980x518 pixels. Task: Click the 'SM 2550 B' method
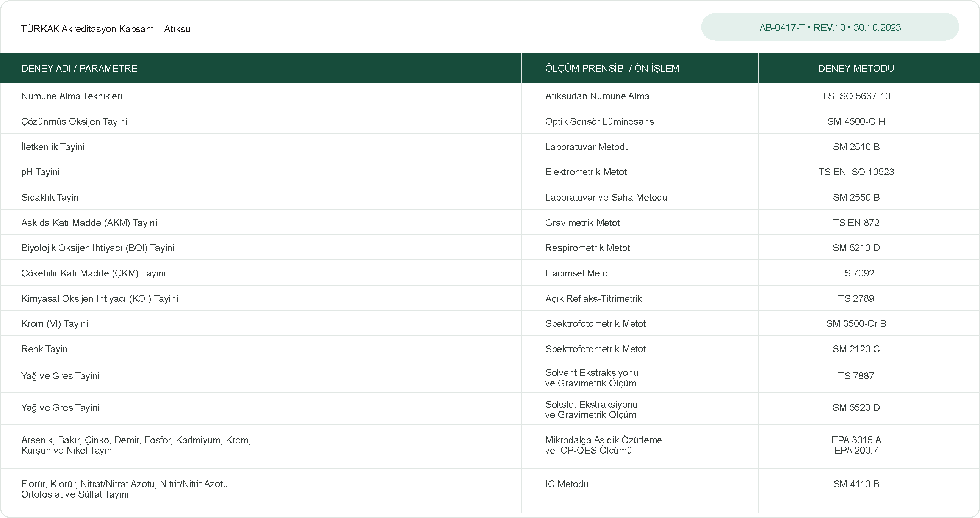pos(856,197)
